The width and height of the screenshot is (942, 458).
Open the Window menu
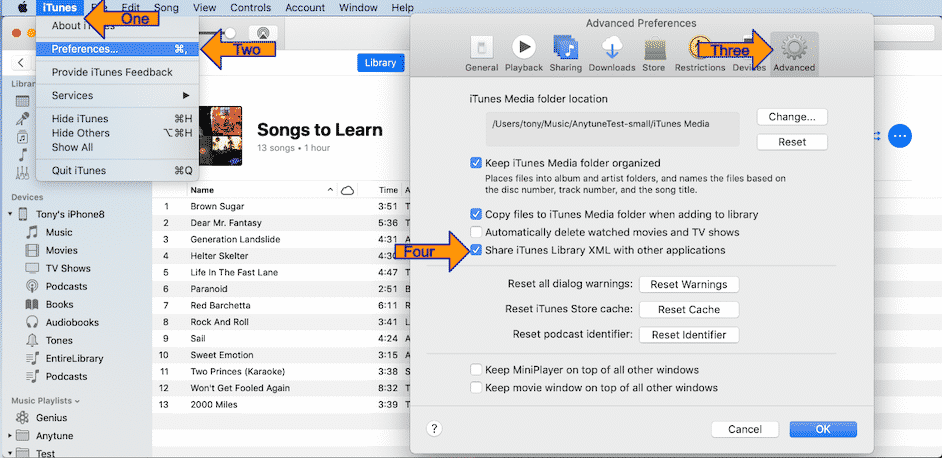click(358, 8)
